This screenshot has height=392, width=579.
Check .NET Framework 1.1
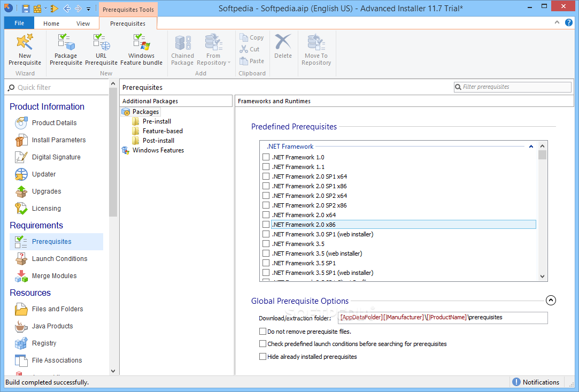pyautogui.click(x=266, y=167)
